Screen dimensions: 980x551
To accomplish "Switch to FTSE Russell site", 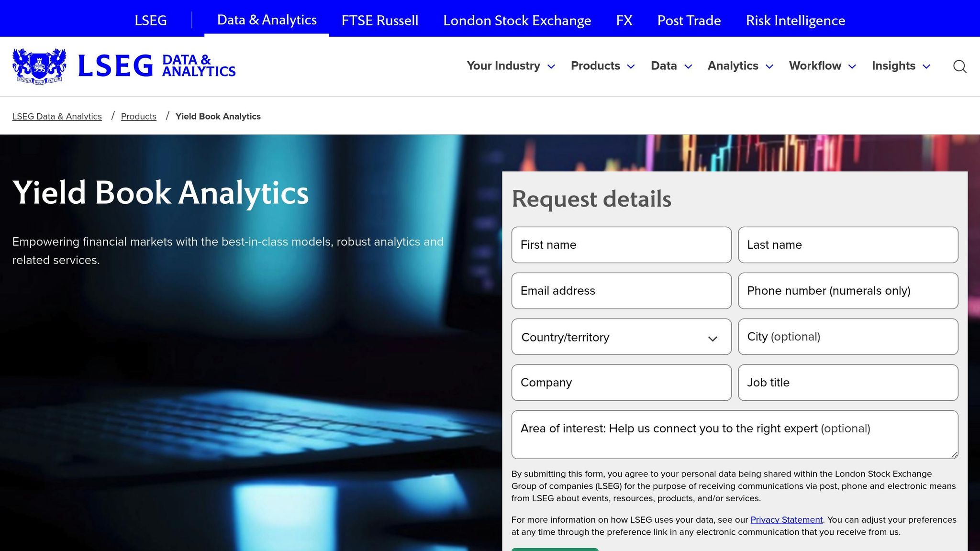I will (x=380, y=20).
